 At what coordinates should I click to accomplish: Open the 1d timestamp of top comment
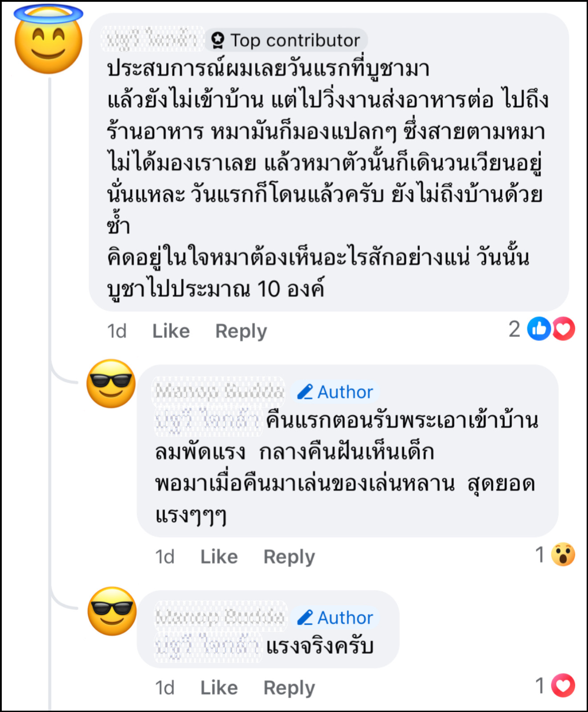[x=117, y=331]
